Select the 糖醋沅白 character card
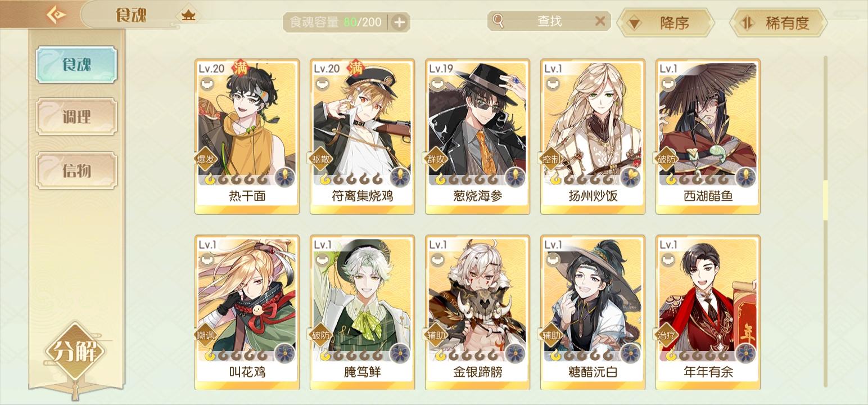The image size is (868, 405). (593, 313)
